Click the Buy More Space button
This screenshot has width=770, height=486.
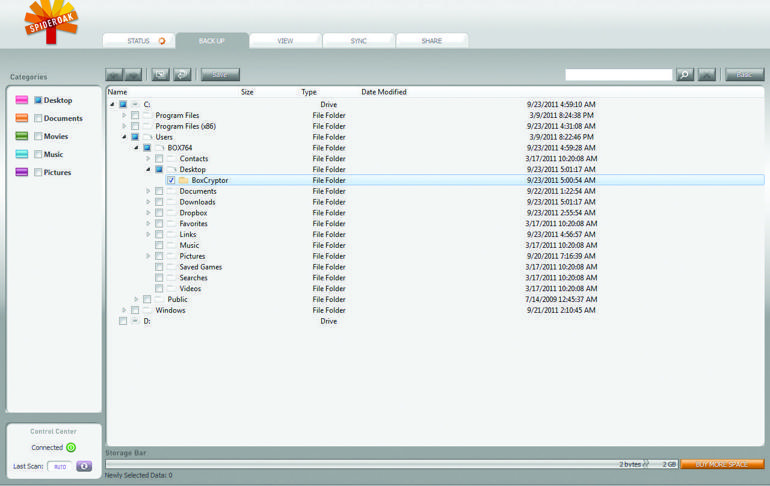722,464
